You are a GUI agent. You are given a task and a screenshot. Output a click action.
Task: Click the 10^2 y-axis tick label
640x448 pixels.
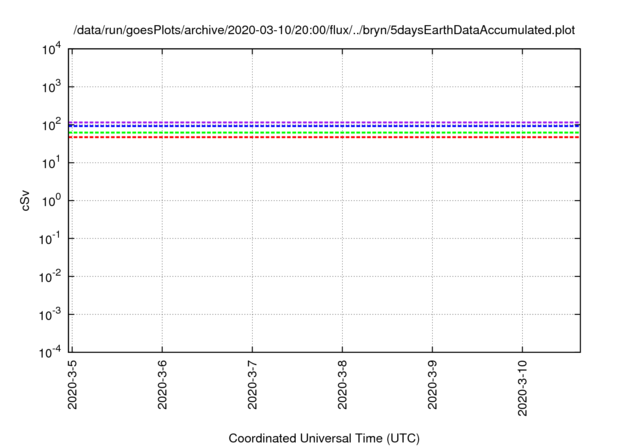(51, 125)
